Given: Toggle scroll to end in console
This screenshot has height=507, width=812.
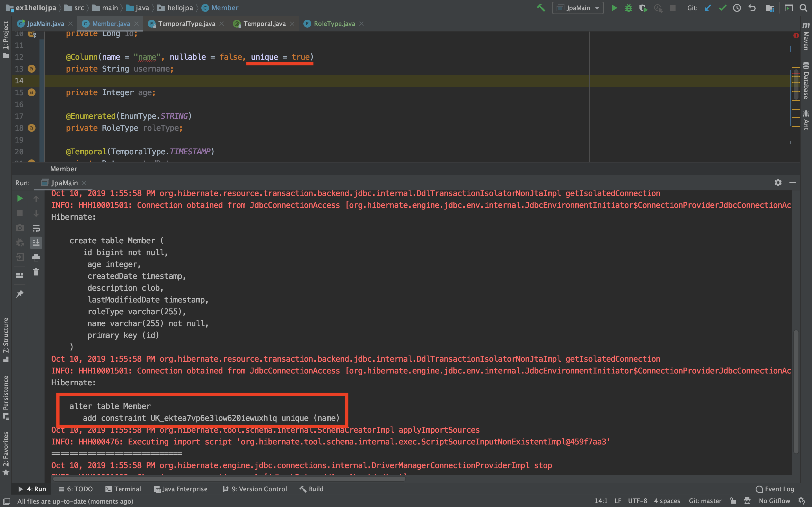Looking at the screenshot, I should [36, 243].
